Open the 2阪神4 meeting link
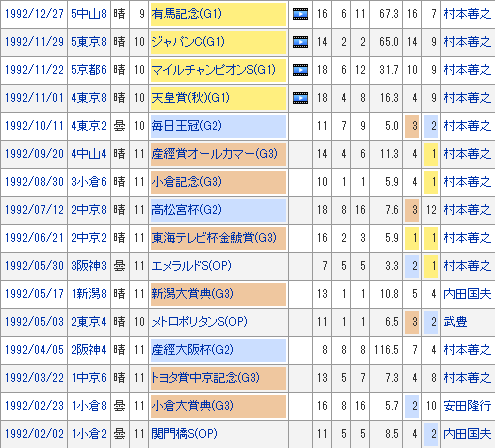Screen dimensions: 495x448 click(x=89, y=350)
